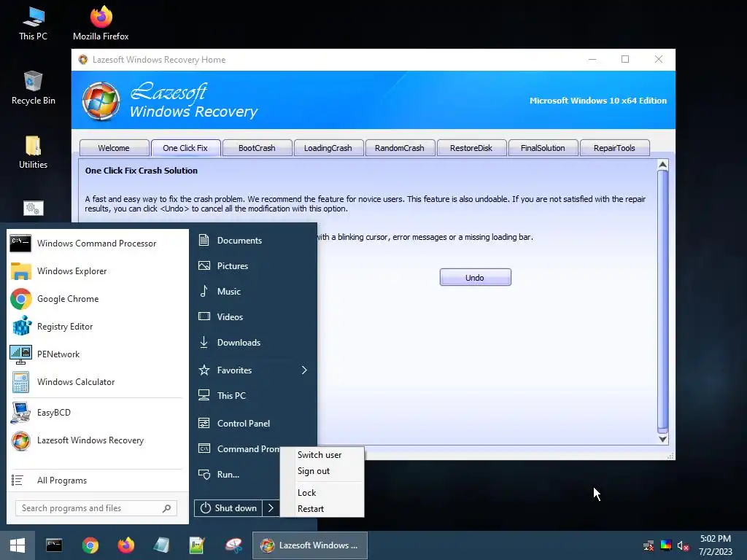
Task: Open All Programs list
Action: pyautogui.click(x=97, y=481)
